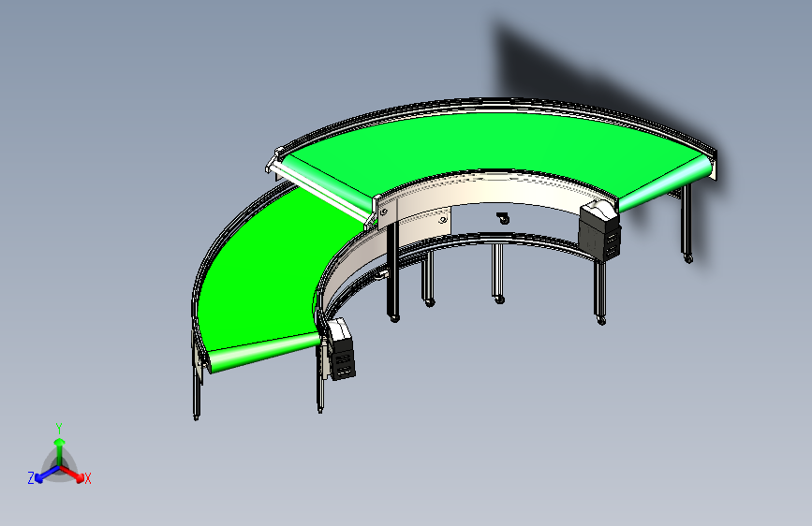
Task: Click the red X axis of the triad
Action: pyautogui.click(x=72, y=474)
